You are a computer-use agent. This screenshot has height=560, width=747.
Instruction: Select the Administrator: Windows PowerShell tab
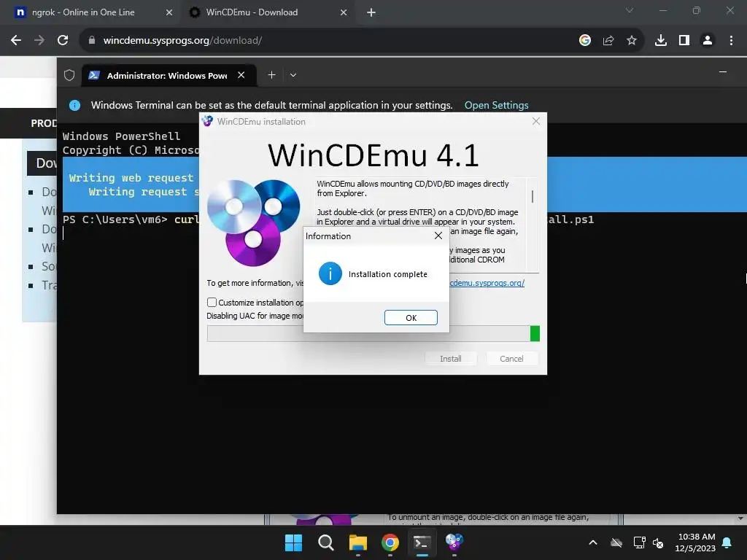pos(167,76)
